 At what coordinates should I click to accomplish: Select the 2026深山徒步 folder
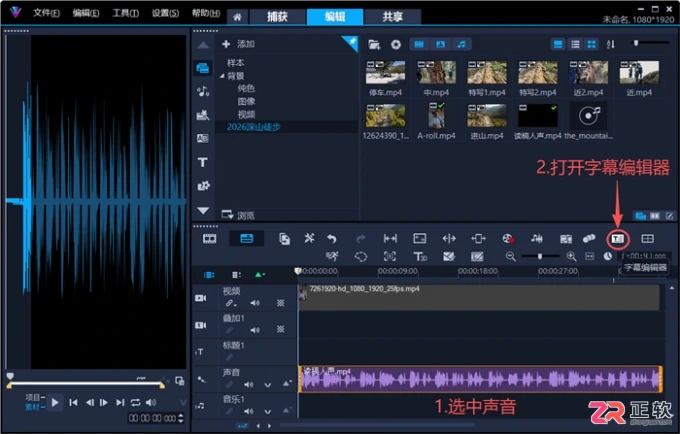(x=254, y=127)
